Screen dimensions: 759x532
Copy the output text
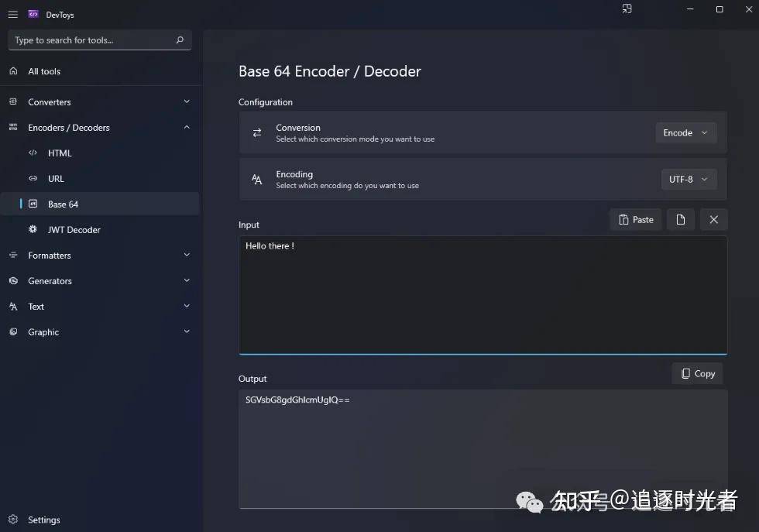coord(698,374)
